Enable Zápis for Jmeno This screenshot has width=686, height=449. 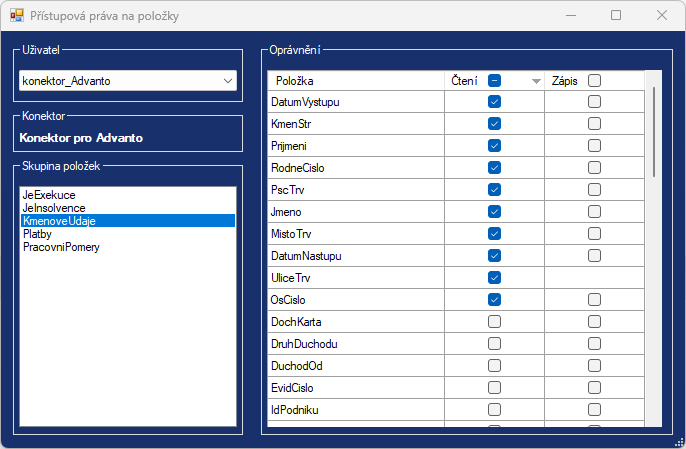(594, 212)
